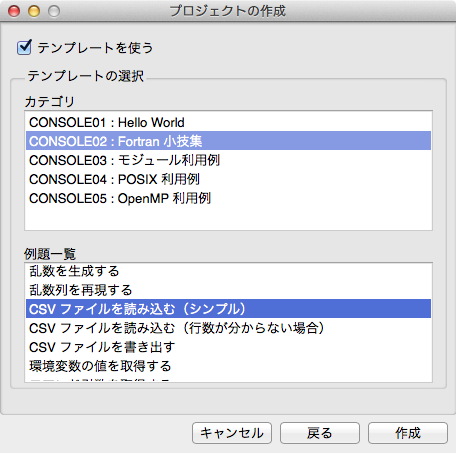
Task: Create project with 作成 button
Action: 408,433
